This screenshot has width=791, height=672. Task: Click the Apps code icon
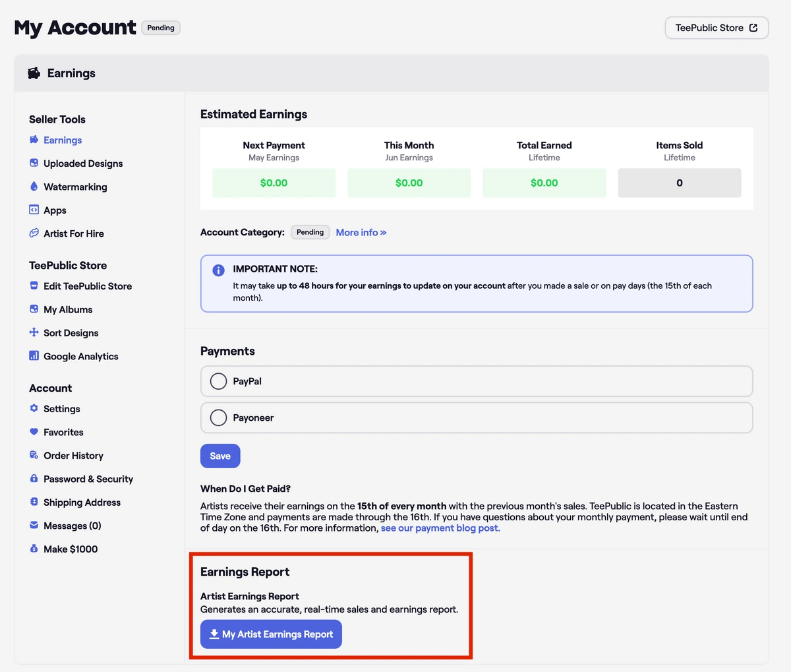pos(34,210)
